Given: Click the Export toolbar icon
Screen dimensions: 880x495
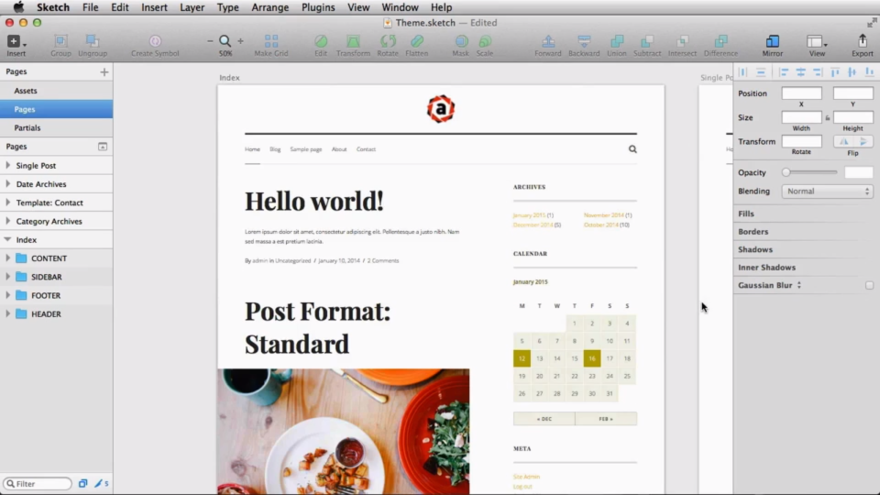Looking at the screenshot, I should 862,44.
